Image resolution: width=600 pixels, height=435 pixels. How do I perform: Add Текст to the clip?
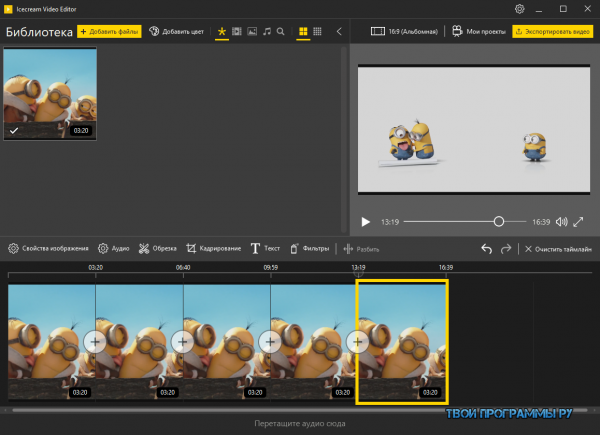pos(265,249)
